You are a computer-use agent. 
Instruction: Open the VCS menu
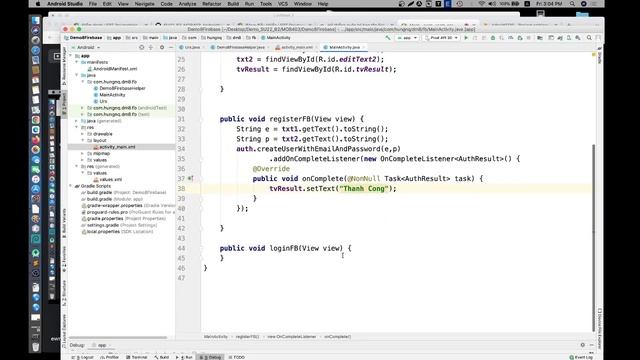pyautogui.click(x=282, y=4)
